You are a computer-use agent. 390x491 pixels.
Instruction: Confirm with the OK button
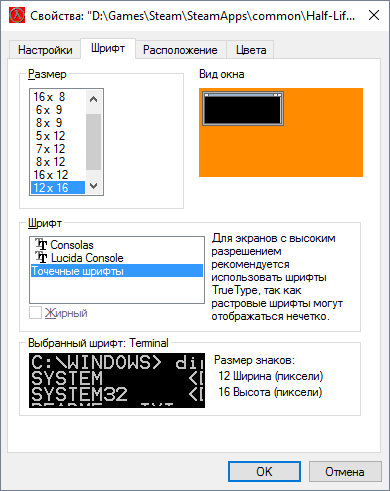264,471
